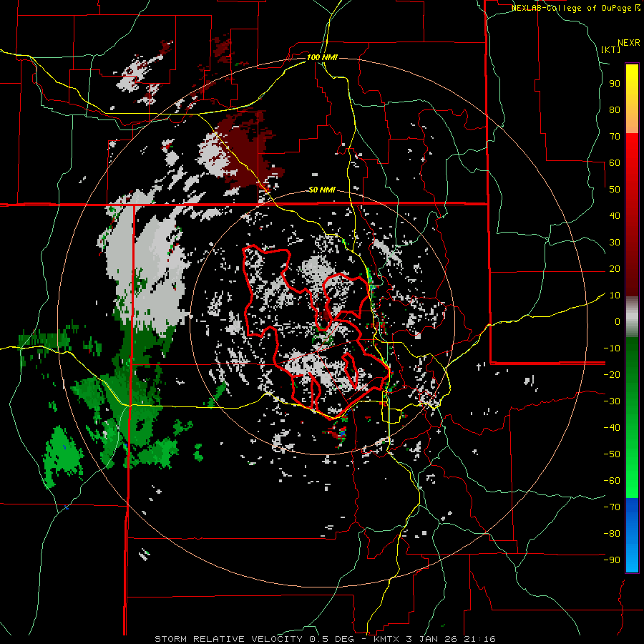Click the NEXLAB-College of DuPage label
This screenshot has height=644, width=644.
(x=575, y=8)
